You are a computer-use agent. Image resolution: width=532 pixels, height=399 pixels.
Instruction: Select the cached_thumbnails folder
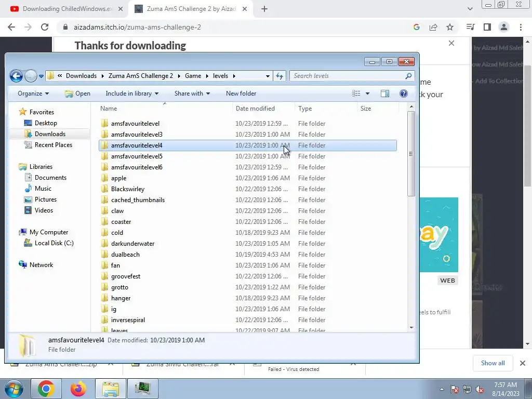coord(138,200)
